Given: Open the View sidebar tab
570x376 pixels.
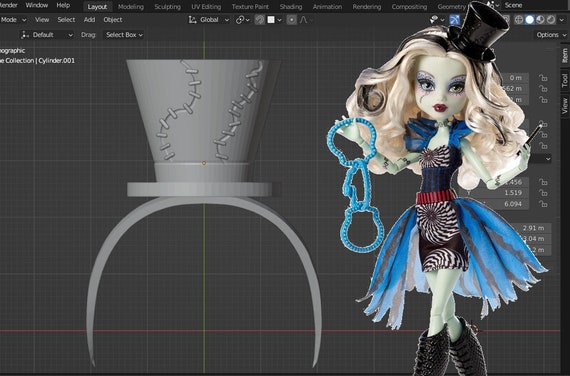Looking at the screenshot, I should point(565,105).
